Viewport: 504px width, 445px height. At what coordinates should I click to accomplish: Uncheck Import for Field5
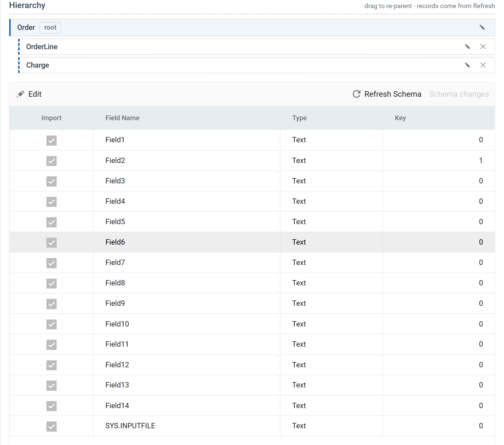click(x=51, y=222)
